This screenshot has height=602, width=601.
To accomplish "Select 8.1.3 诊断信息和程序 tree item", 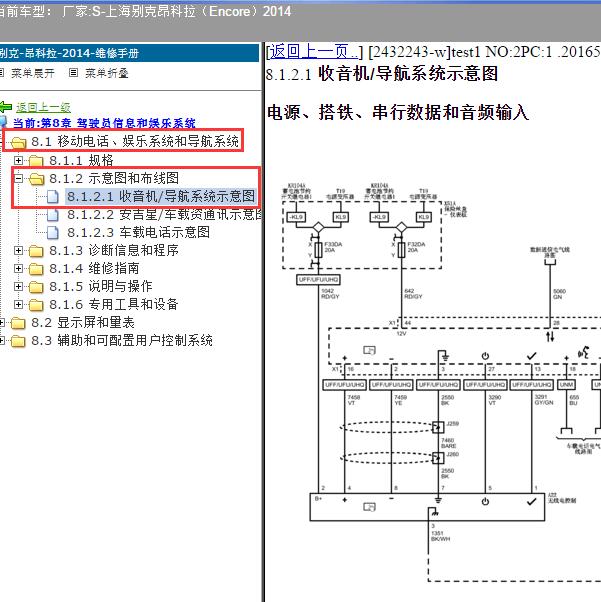I will 114,250.
